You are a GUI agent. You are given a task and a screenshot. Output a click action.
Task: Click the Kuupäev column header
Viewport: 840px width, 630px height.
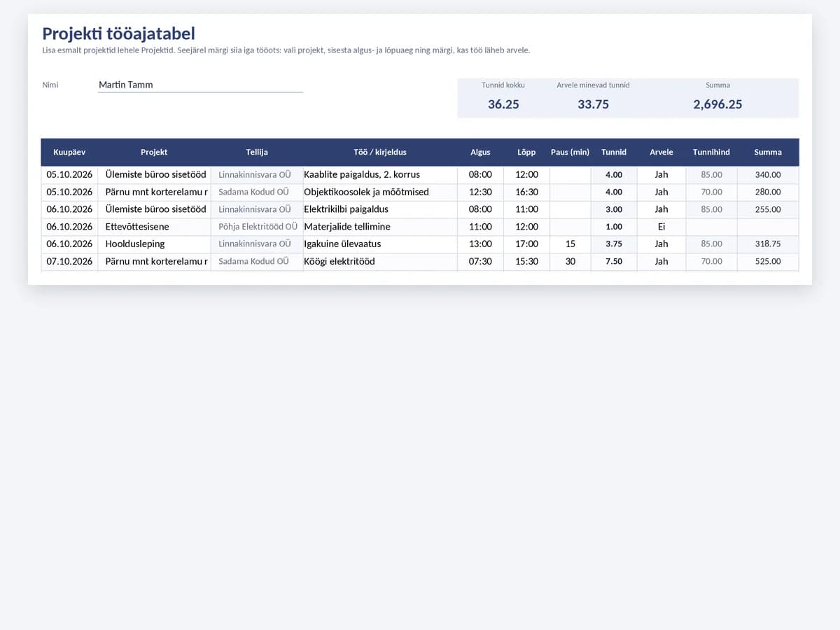click(69, 152)
